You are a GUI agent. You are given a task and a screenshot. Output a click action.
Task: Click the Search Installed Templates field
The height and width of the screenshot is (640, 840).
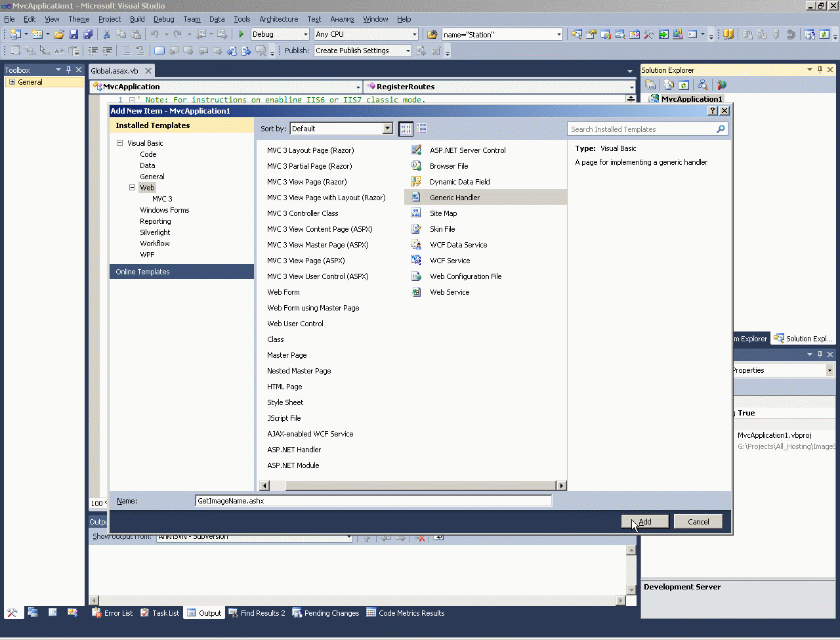642,129
